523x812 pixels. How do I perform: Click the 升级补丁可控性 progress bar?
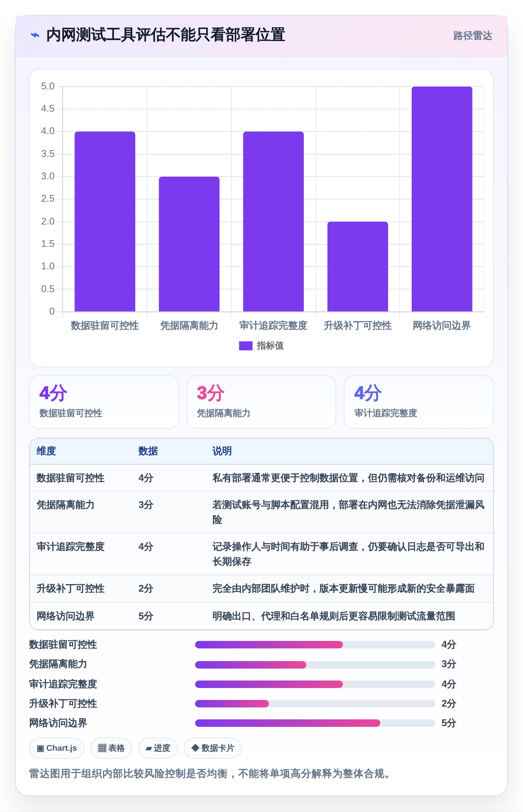[315, 704]
